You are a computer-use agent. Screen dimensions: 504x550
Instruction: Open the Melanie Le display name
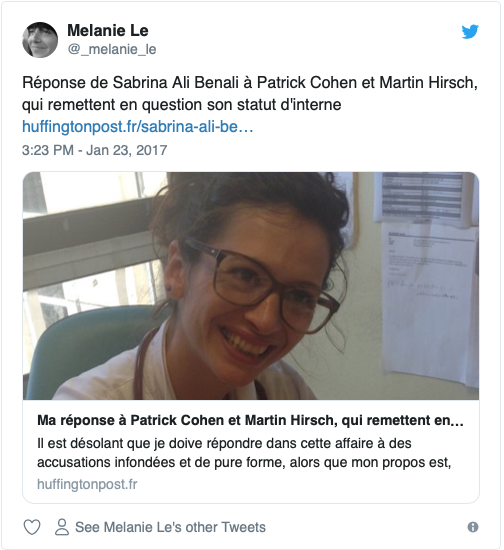pos(108,31)
